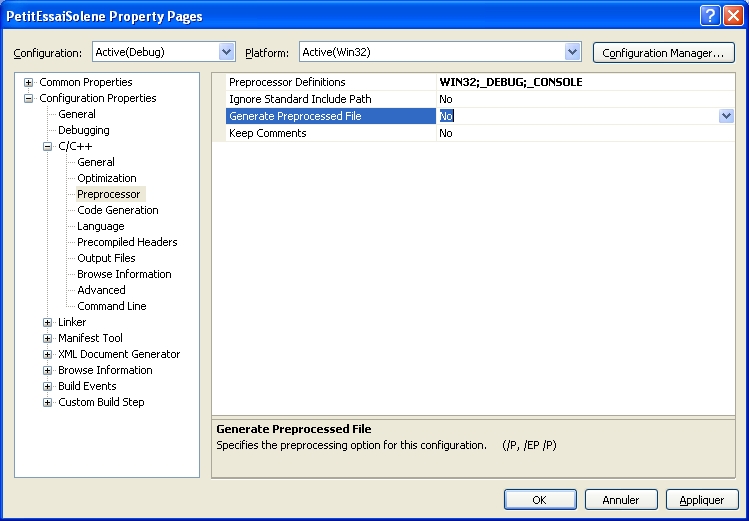Click the Annuler button
This screenshot has height=521, width=749.
click(x=621, y=500)
